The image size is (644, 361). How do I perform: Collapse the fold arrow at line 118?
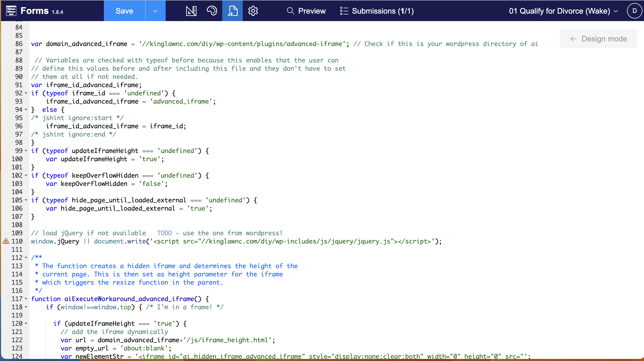coord(26,307)
